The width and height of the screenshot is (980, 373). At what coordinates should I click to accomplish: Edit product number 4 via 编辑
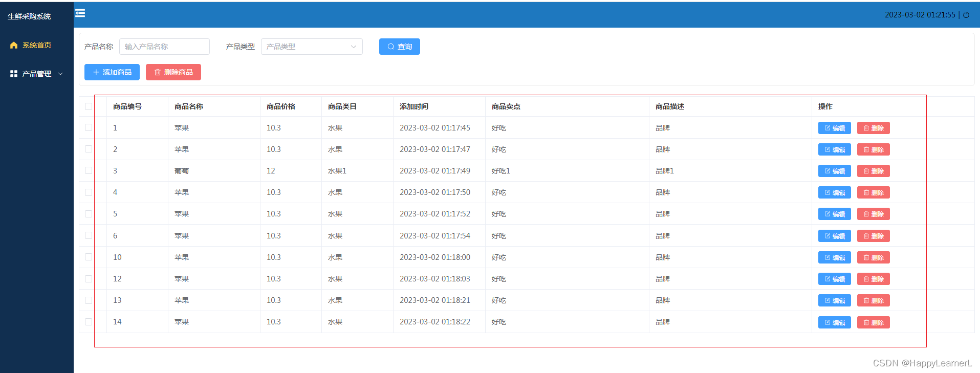[x=834, y=192]
